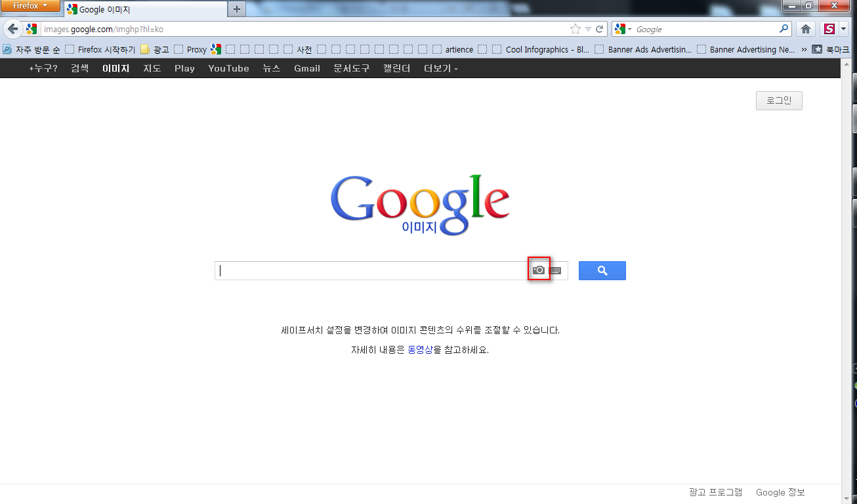The image size is (857, 504).
Task: Open the 사전 bookmark
Action: point(298,49)
